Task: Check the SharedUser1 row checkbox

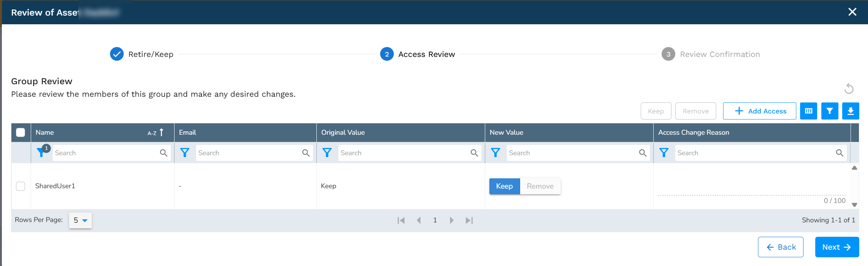Action: point(20,186)
